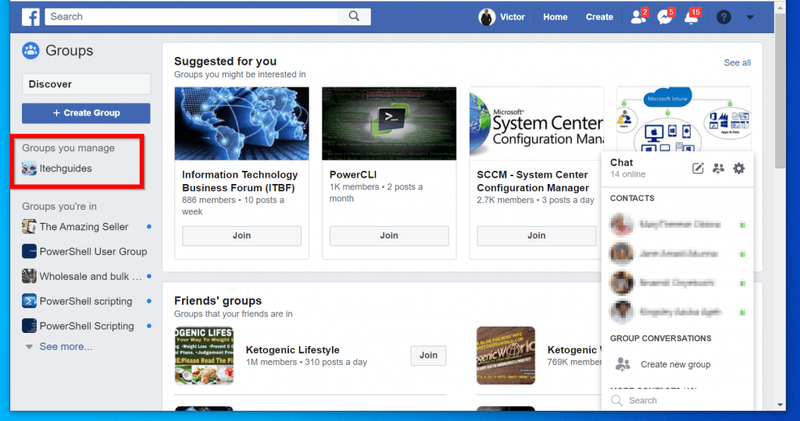Click the chat search magnifier icon

(617, 400)
